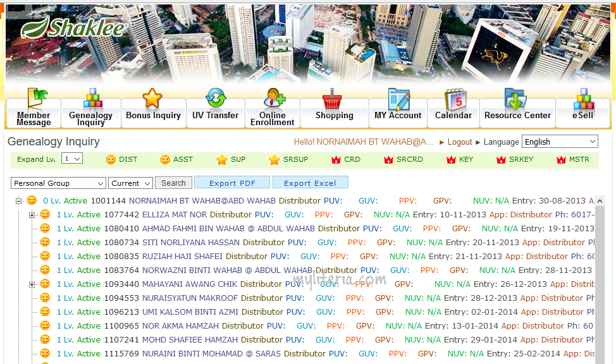This screenshot has width=616, height=364.
Task: Open Resource Center download folder icon
Action: pyautogui.click(x=515, y=99)
